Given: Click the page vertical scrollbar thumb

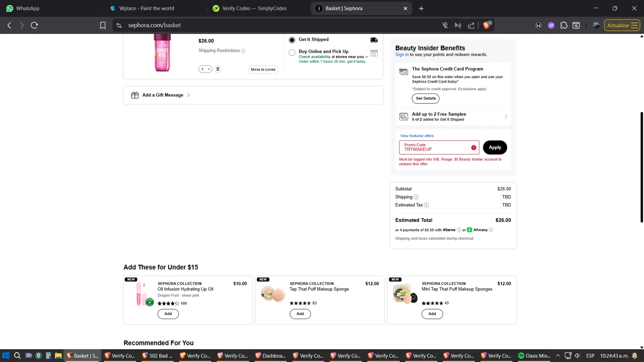Looking at the screenshot, I should 642,167.
